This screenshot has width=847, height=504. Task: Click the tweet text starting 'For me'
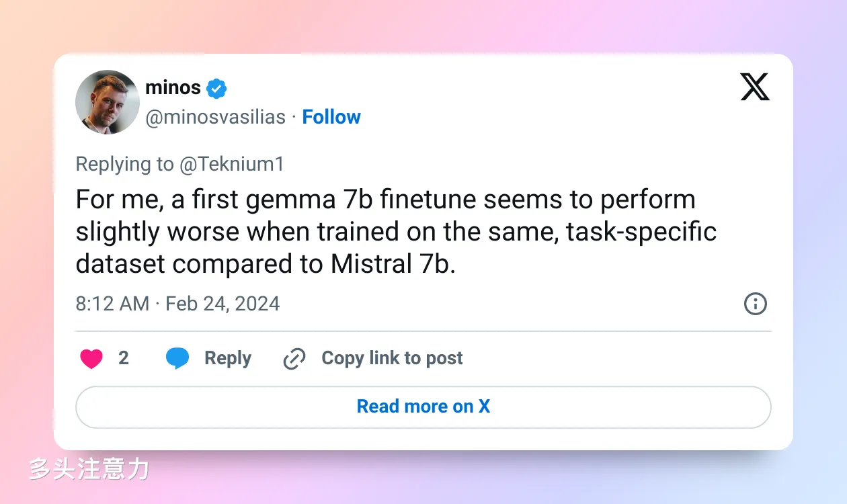396,232
